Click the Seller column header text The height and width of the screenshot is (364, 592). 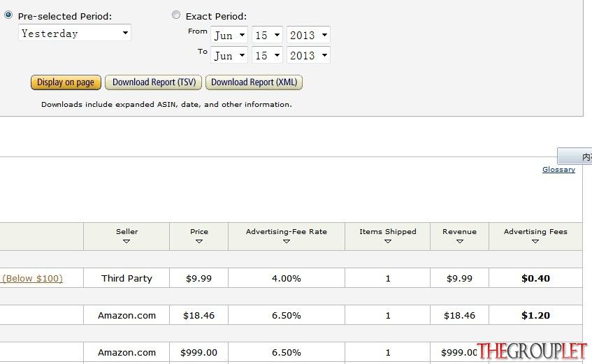[127, 231]
